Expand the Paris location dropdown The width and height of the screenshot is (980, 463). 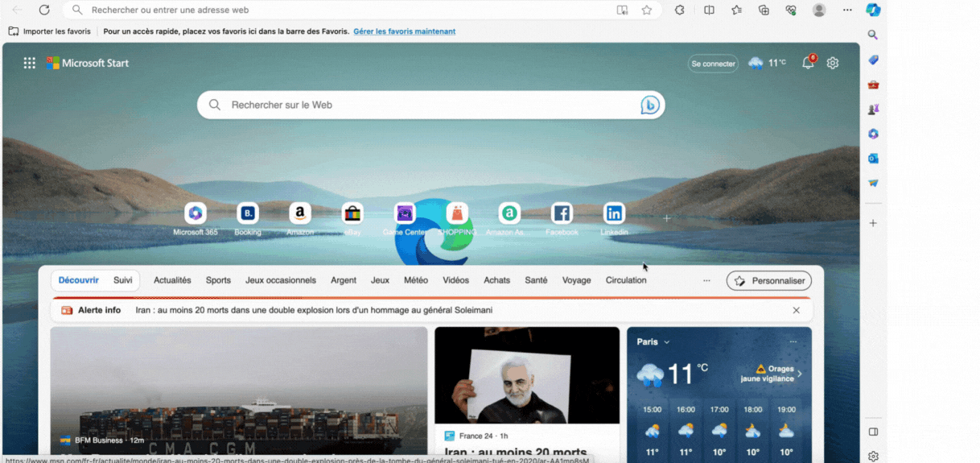tap(666, 342)
